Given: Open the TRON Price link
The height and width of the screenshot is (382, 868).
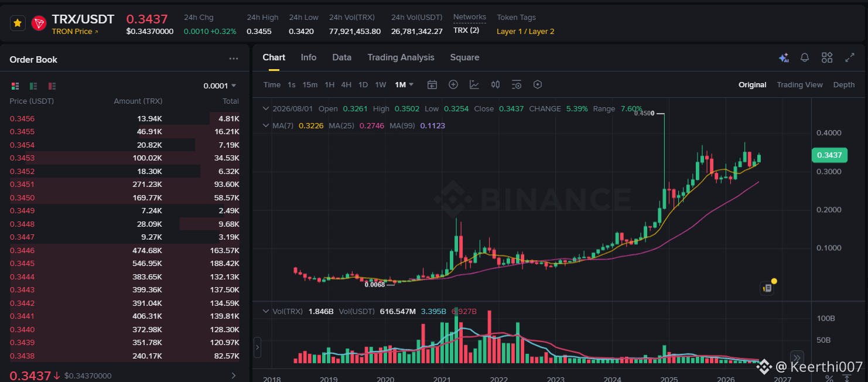Looking at the screenshot, I should [x=75, y=31].
